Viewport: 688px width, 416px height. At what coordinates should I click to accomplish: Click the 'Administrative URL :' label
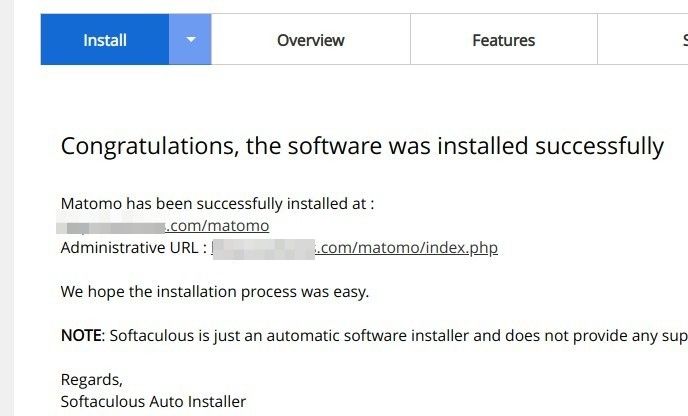coord(134,247)
